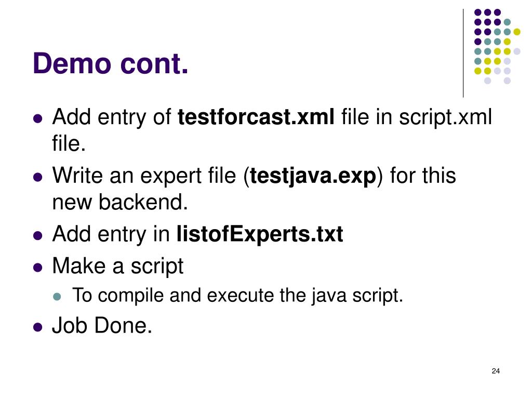Click the word script.xml
Image resolution: width=532 pixels, height=399 pixels.
point(445,118)
